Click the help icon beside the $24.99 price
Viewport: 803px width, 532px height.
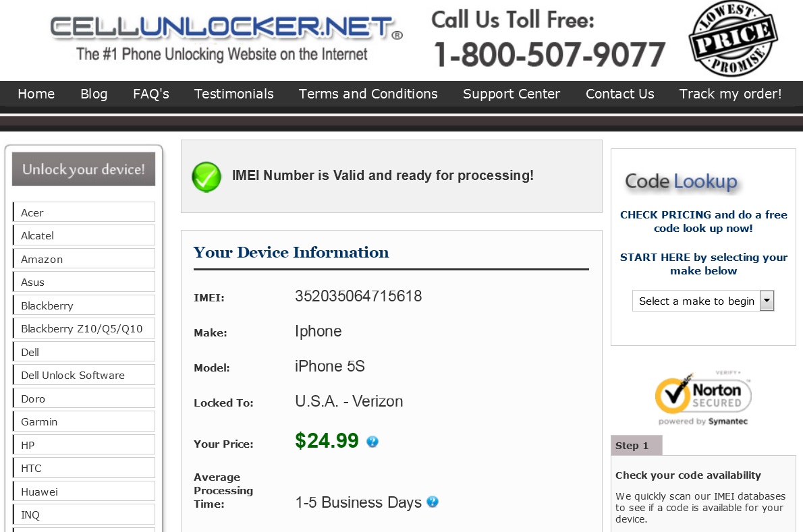(372, 442)
